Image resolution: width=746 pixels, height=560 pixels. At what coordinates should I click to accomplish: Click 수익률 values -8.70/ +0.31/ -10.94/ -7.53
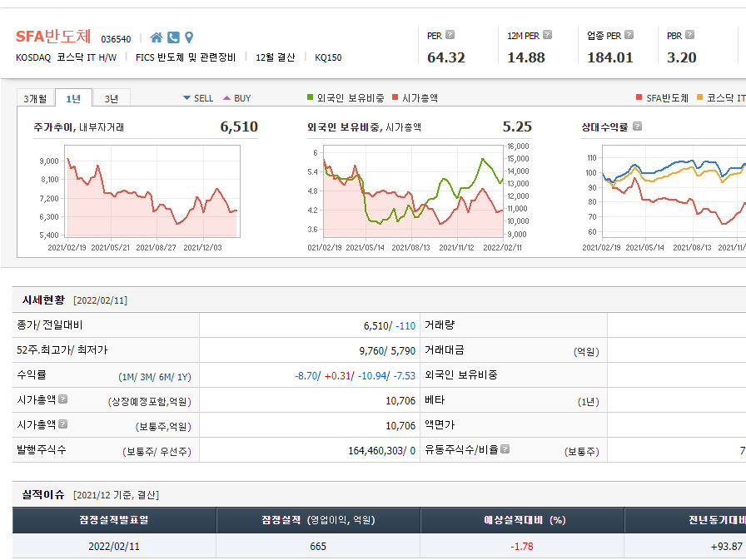[355, 376]
